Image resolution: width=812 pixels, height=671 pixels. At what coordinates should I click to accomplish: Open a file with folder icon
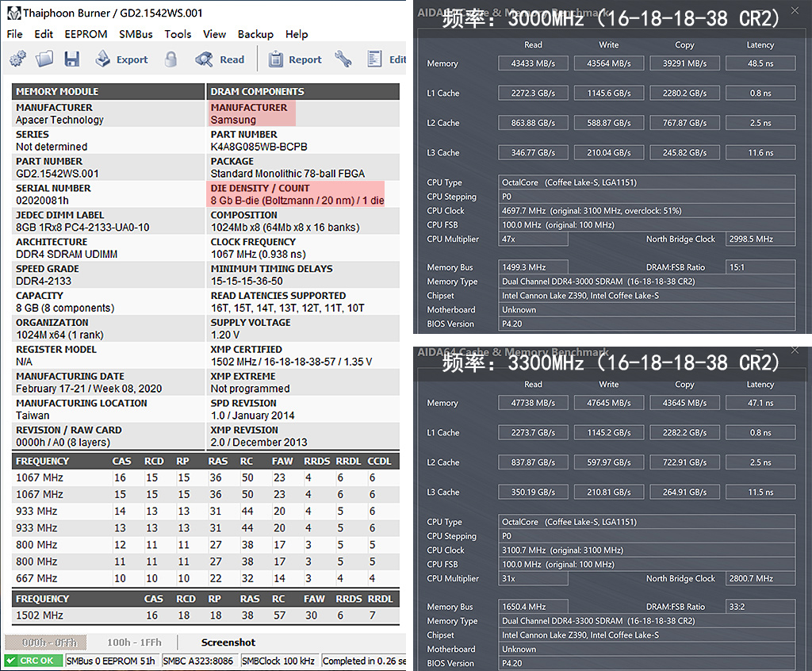click(44, 59)
